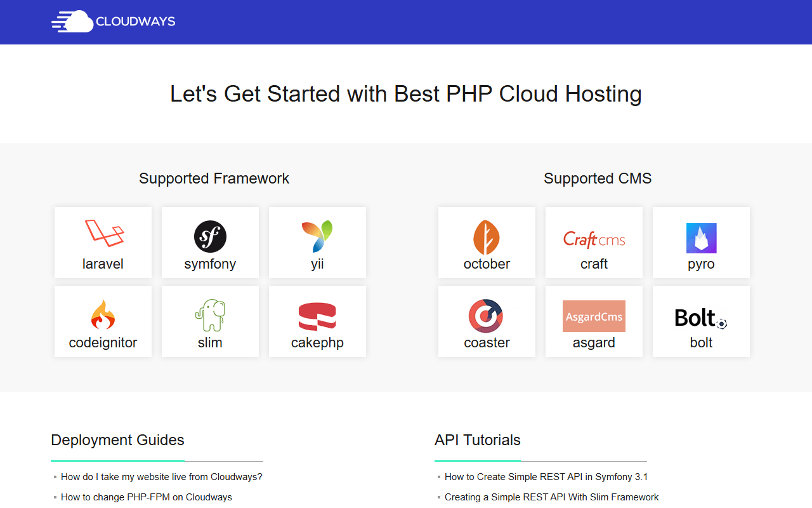This screenshot has height=508, width=812.
Task: Click the asgard text label
Action: [594, 343]
